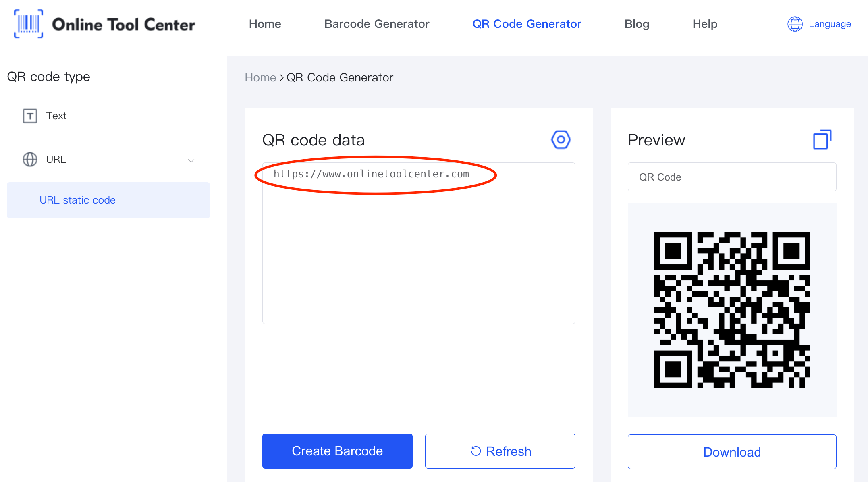Click the globe icon next to URL
The image size is (868, 482).
[29, 158]
